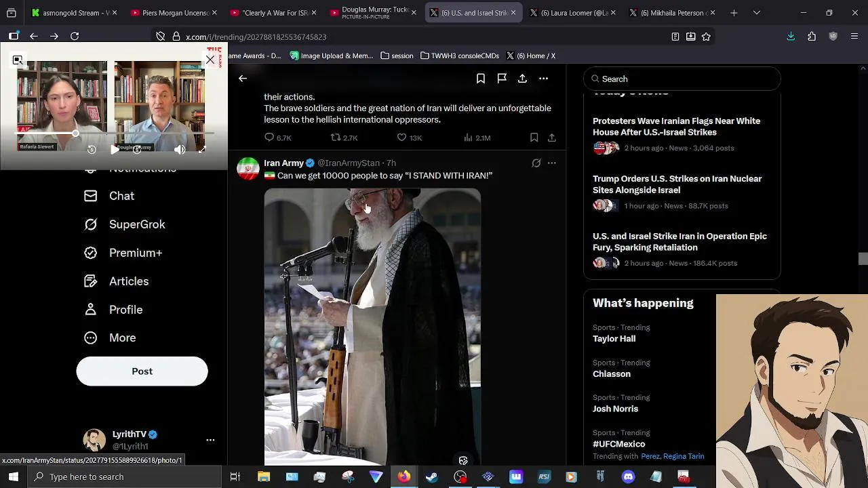Reload the current page
The height and width of the screenshot is (488, 868).
pyautogui.click(x=75, y=37)
